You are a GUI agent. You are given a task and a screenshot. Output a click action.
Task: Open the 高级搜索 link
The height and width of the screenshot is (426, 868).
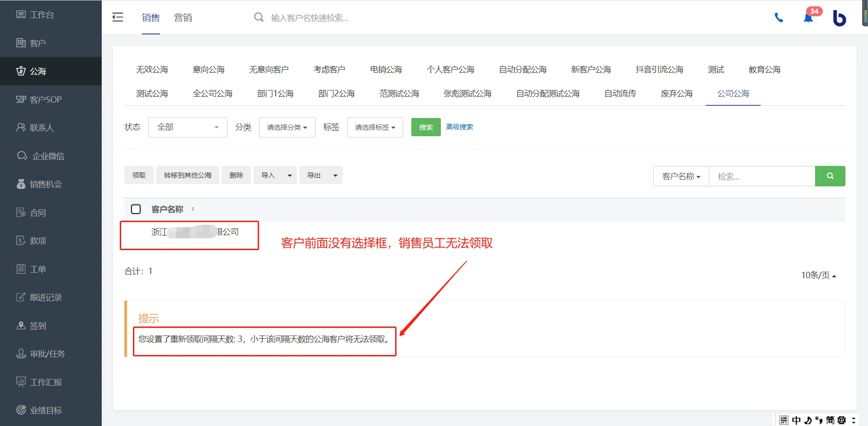click(x=460, y=127)
